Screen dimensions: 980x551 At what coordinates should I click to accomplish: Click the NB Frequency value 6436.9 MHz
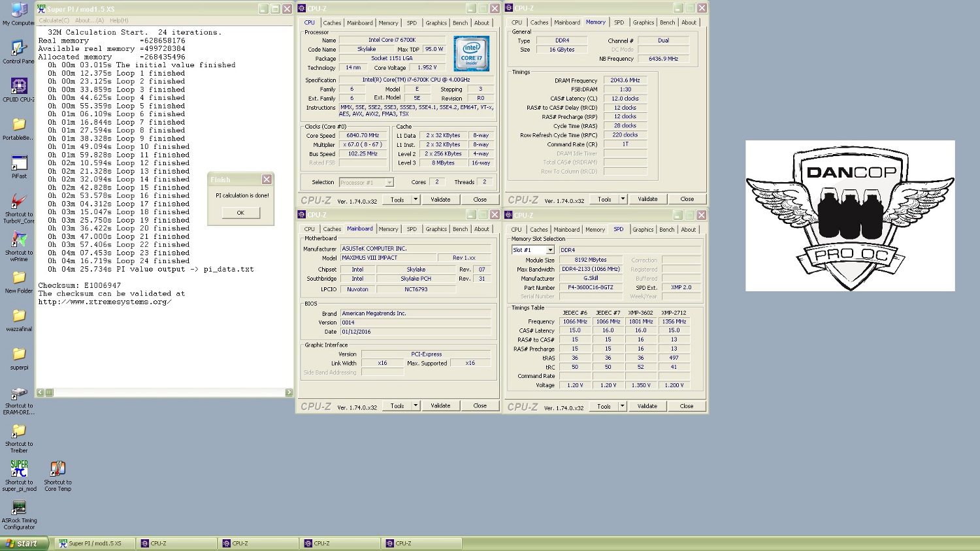tap(664, 59)
